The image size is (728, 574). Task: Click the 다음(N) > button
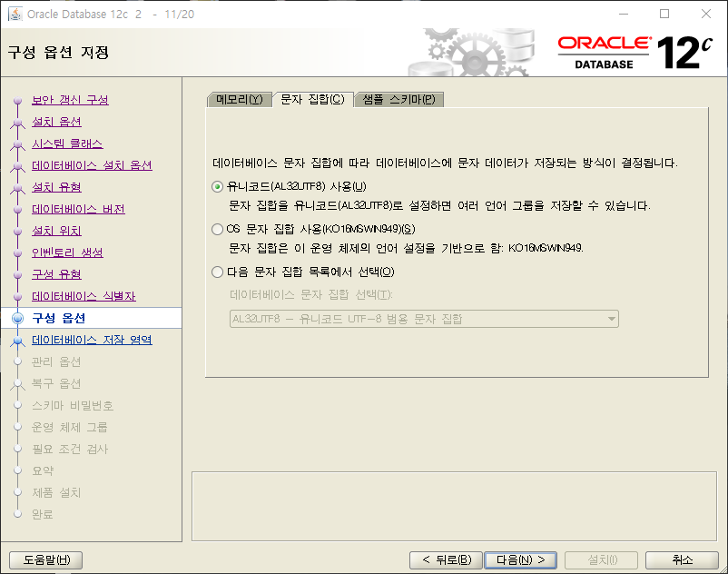520,560
